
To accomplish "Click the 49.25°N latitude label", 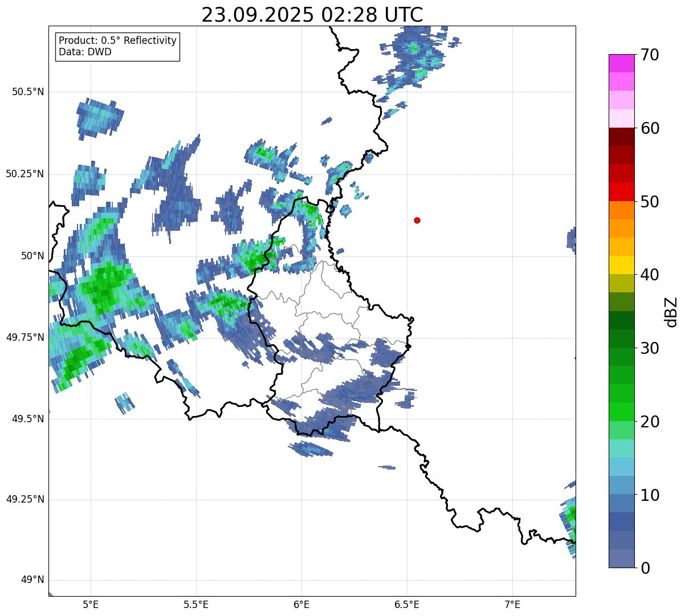I will coord(25,500).
